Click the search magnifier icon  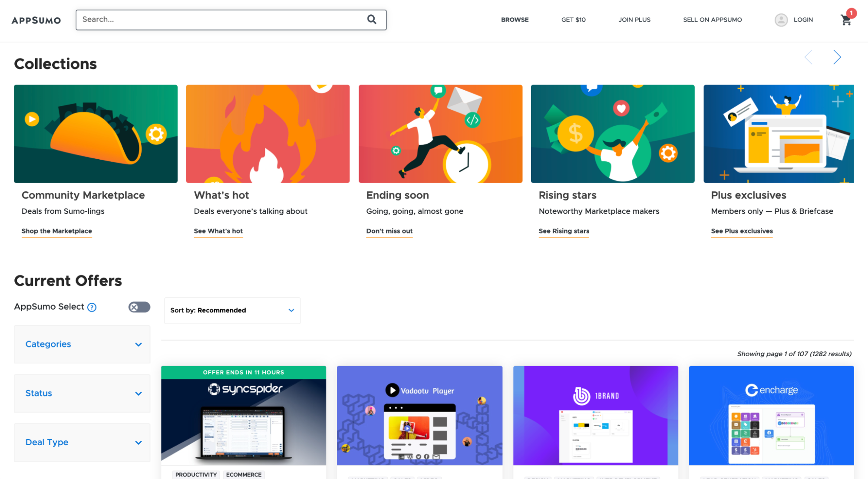(x=372, y=19)
